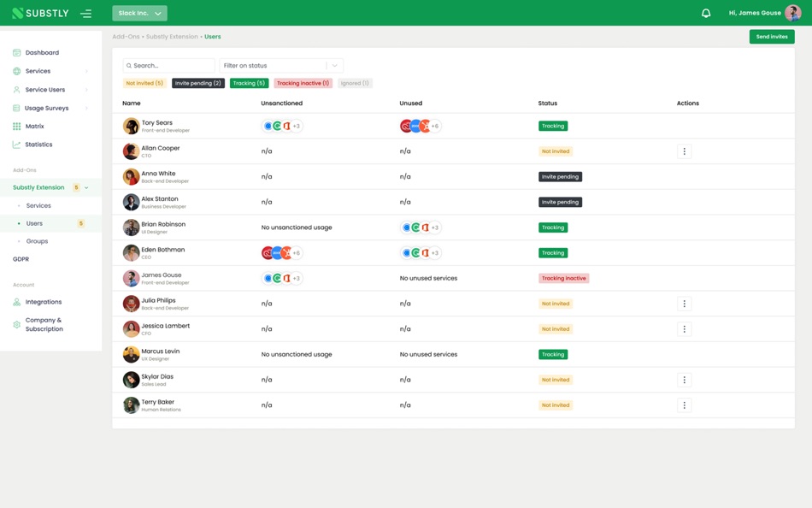Click the name Brian Robinson
The height and width of the screenshot is (508, 812).
pyautogui.click(x=163, y=224)
